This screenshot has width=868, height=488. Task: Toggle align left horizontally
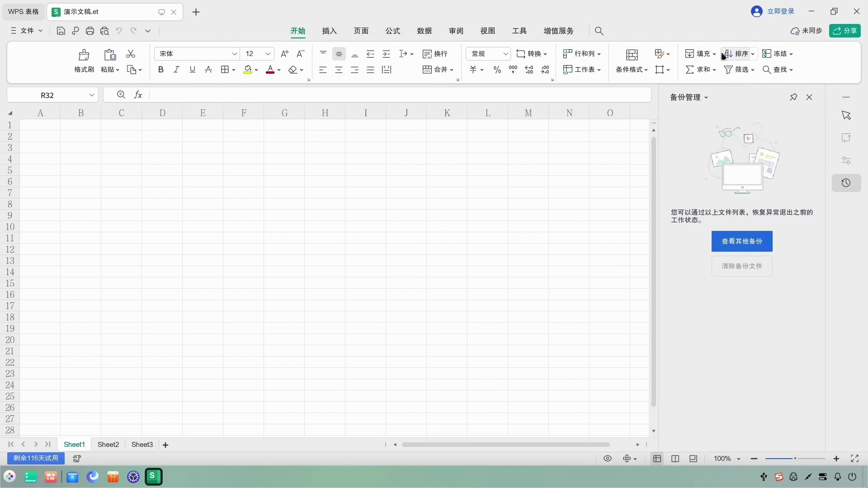(323, 70)
